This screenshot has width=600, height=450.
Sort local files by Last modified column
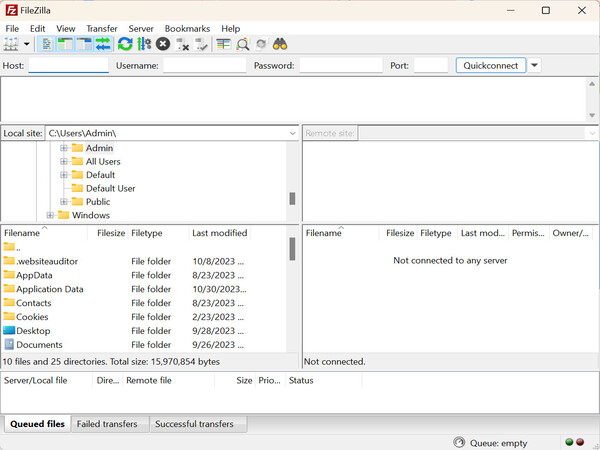[219, 233]
